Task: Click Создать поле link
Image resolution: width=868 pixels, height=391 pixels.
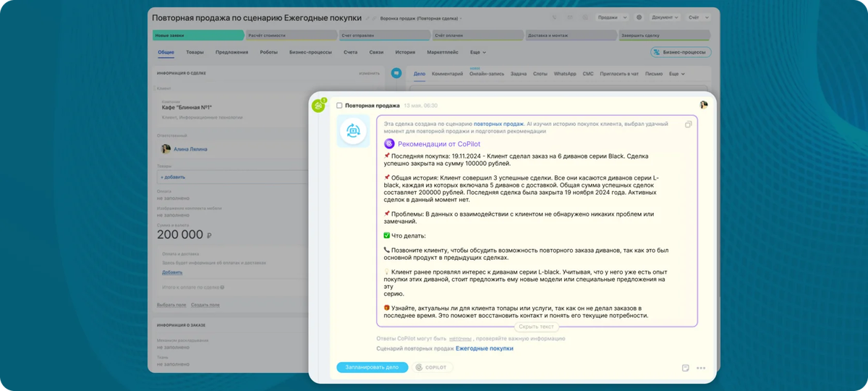Action: pyautogui.click(x=205, y=305)
